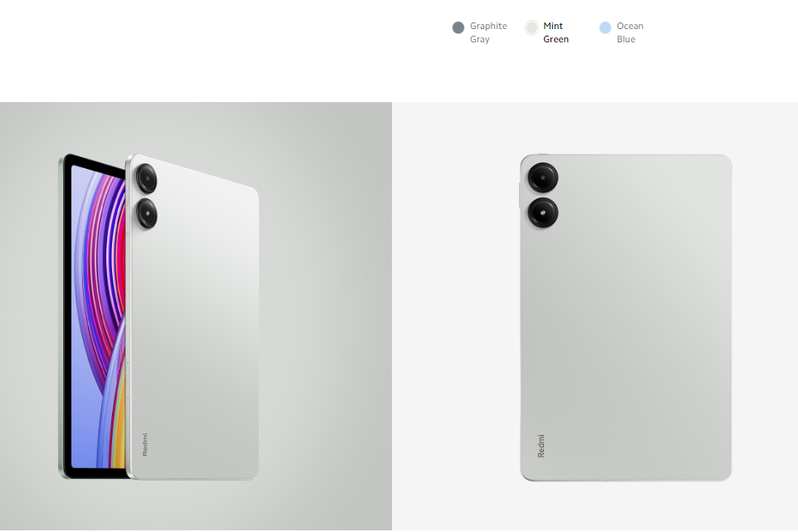The image size is (798, 532).
Task: Pick the Ocean Blue color dot
Action: [605, 27]
